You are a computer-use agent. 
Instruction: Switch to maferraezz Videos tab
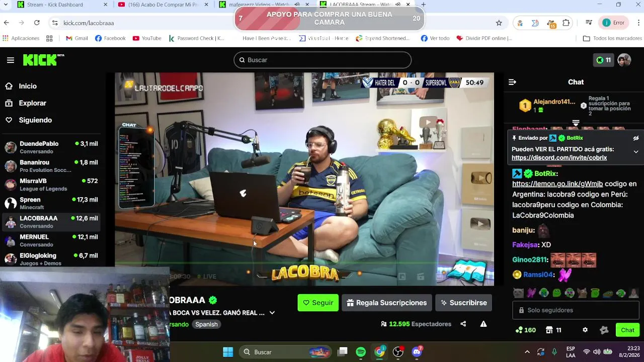click(264, 5)
